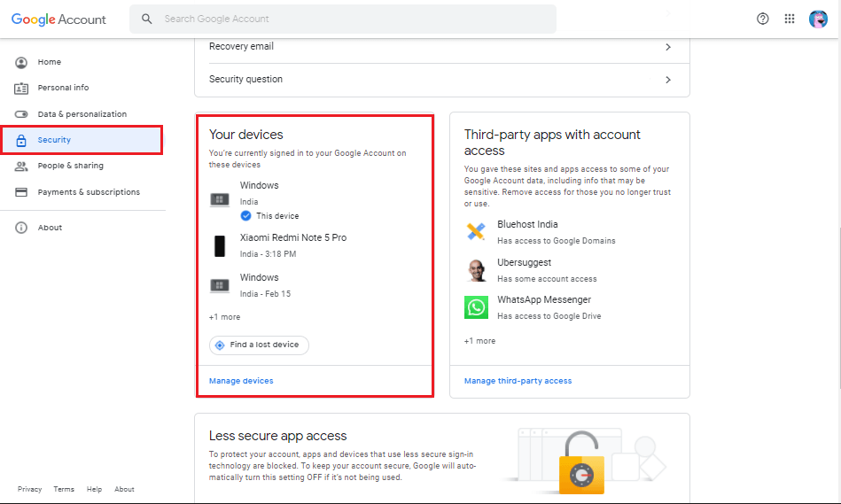The image size is (841, 504).
Task: Click the Ubersuggest app photo icon
Action: point(476,270)
